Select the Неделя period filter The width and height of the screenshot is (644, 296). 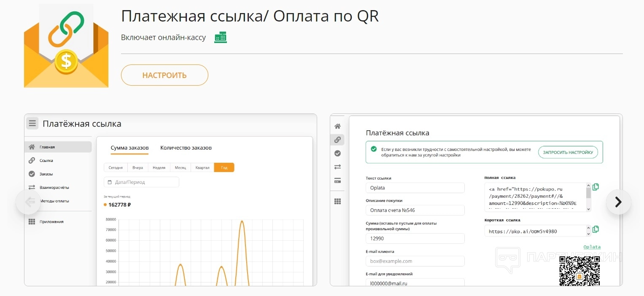coord(159,167)
